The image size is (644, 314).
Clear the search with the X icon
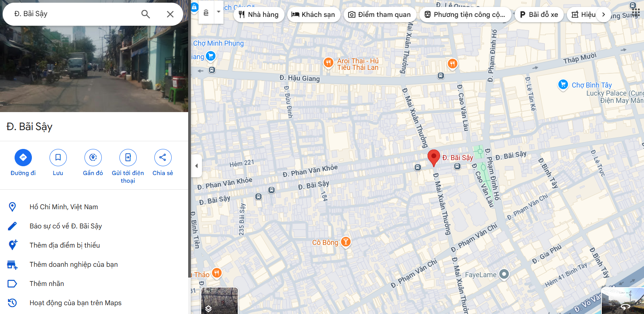click(x=170, y=14)
